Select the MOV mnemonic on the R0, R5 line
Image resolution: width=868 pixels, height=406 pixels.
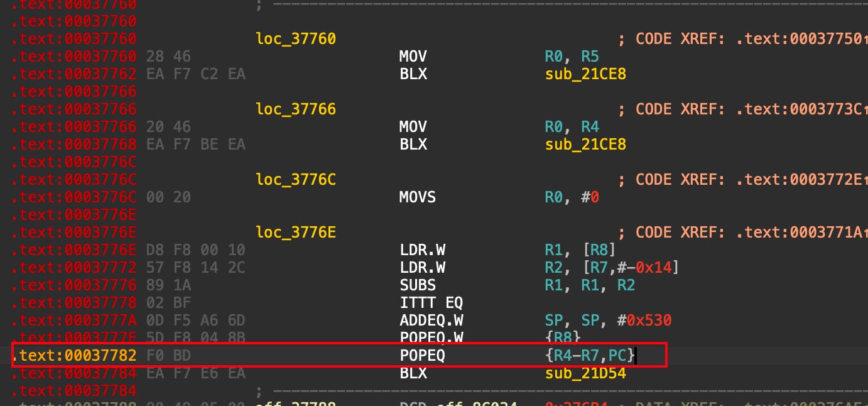(413, 57)
